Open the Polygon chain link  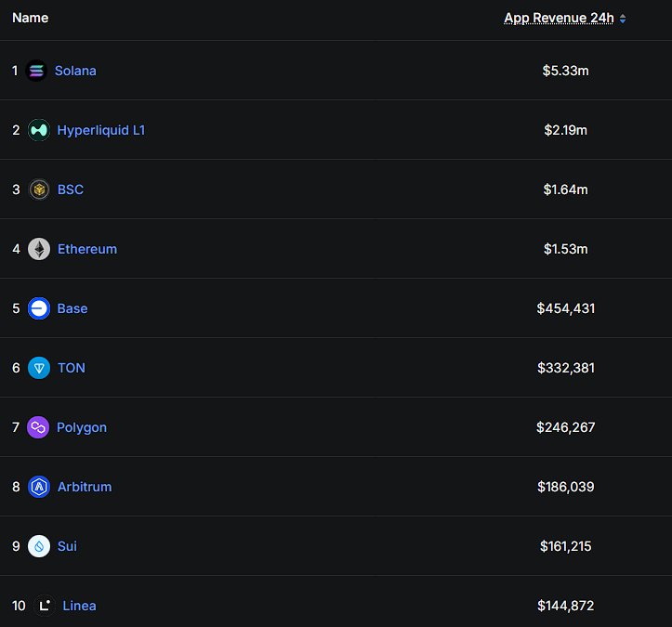click(82, 427)
